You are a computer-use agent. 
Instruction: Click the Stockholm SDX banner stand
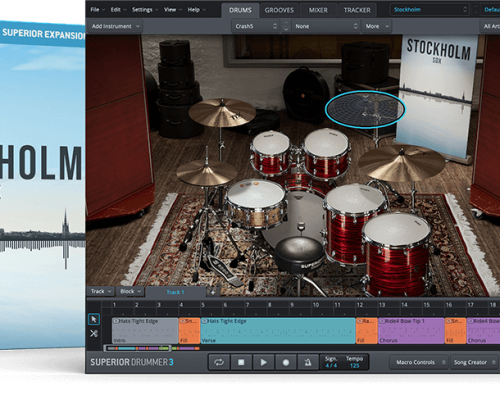pos(437,97)
